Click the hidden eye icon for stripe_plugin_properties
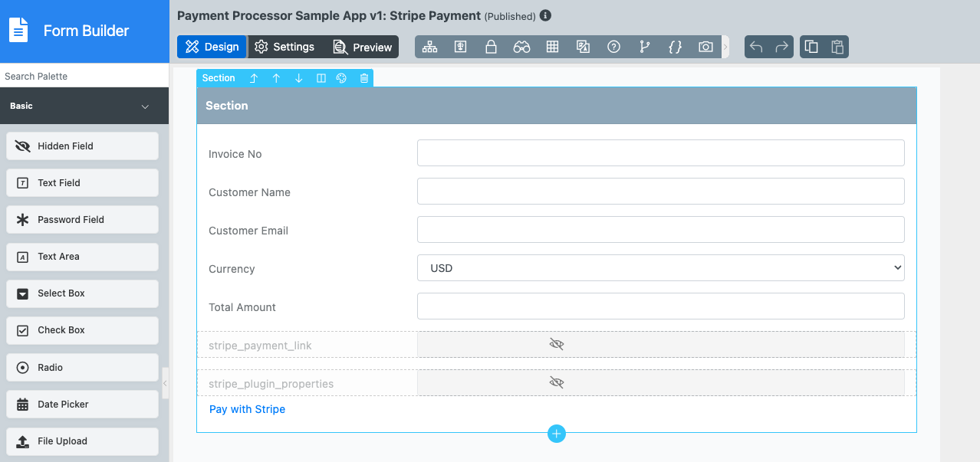Viewport: 980px width, 462px height. 557,382
